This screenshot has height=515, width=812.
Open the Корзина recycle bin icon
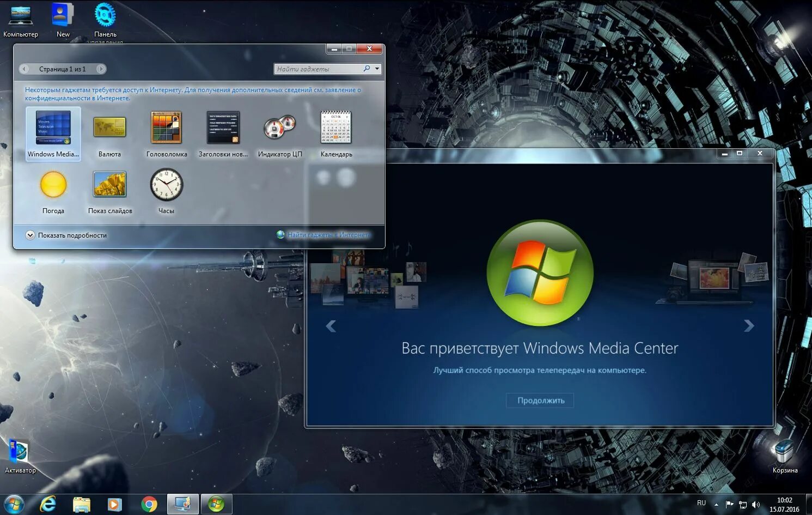click(785, 456)
